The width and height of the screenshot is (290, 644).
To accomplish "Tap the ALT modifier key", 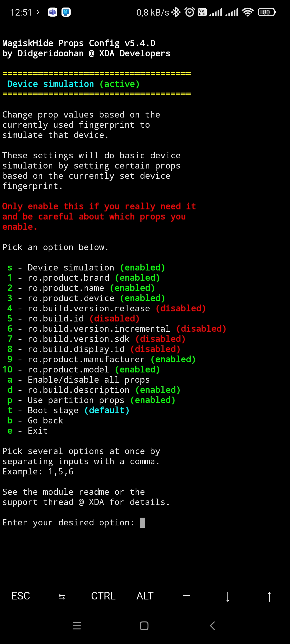I will [145, 596].
